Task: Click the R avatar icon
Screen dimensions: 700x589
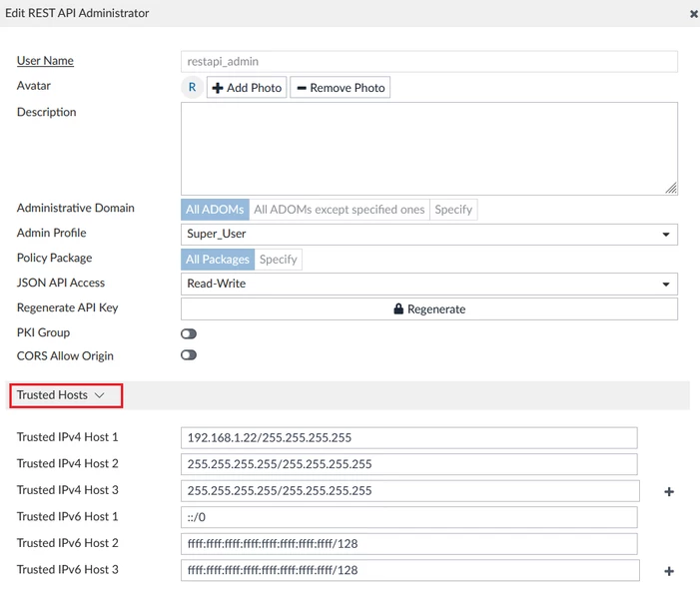Action: pyautogui.click(x=192, y=87)
